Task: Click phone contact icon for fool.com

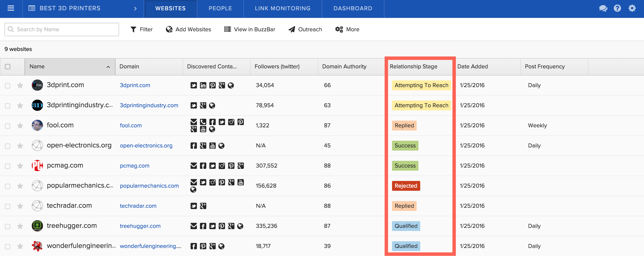Action: point(203,122)
